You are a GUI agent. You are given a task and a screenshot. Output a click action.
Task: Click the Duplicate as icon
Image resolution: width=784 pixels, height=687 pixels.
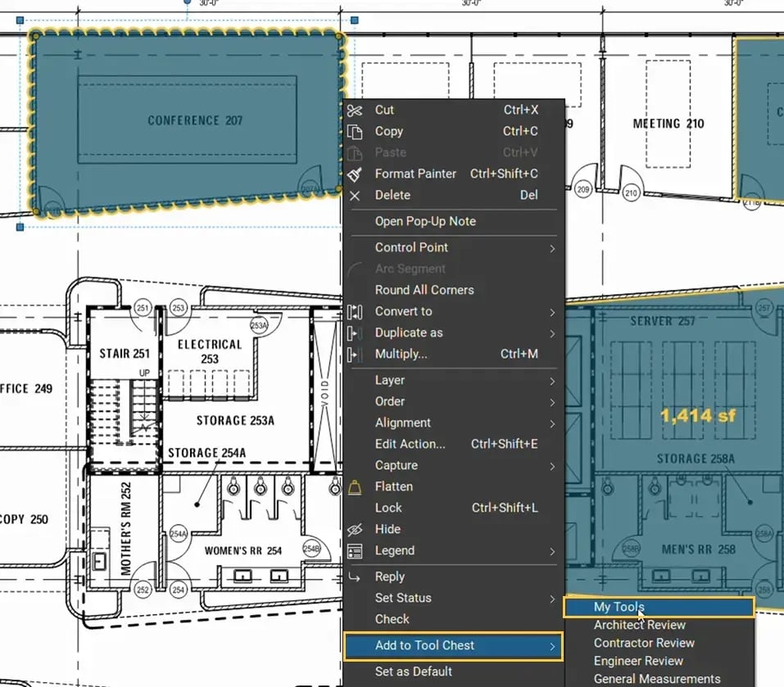click(355, 333)
